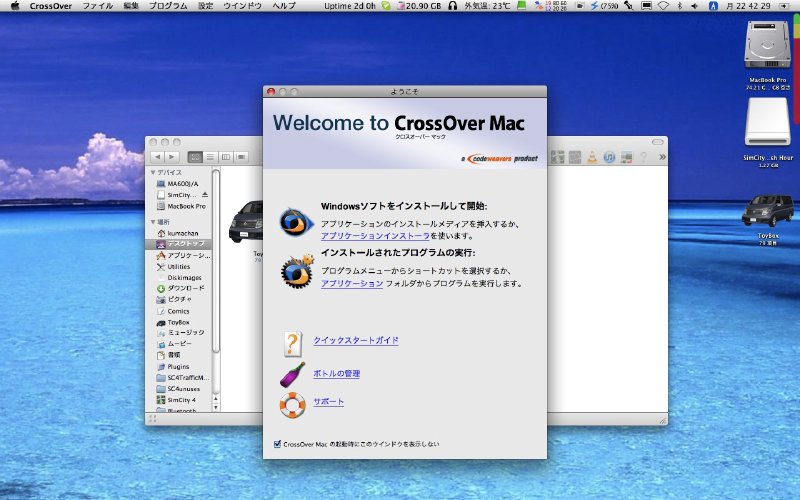Viewport: 800px width, 500px height.
Task: Open the ウインドウ menu
Action: pos(242,6)
